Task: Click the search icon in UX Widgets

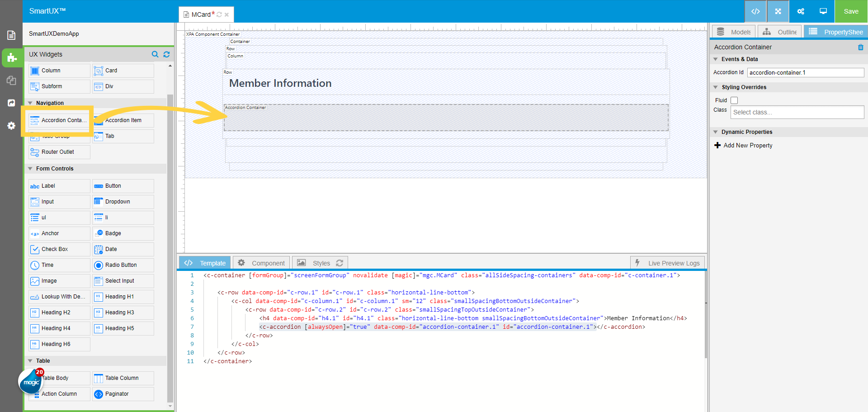Action: [x=155, y=54]
